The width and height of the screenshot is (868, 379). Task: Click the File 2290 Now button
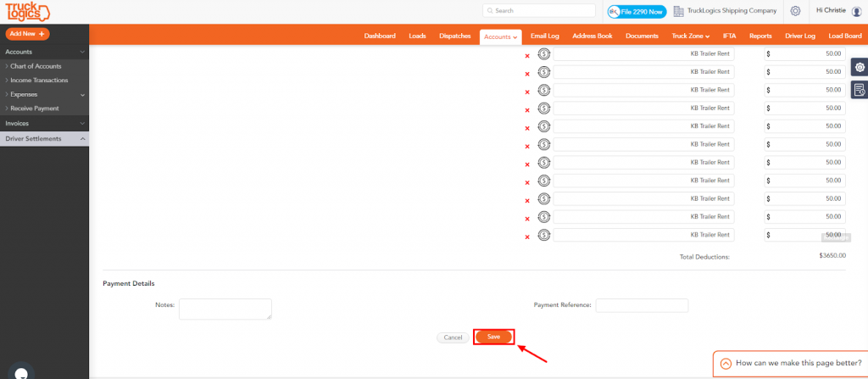pyautogui.click(x=637, y=11)
